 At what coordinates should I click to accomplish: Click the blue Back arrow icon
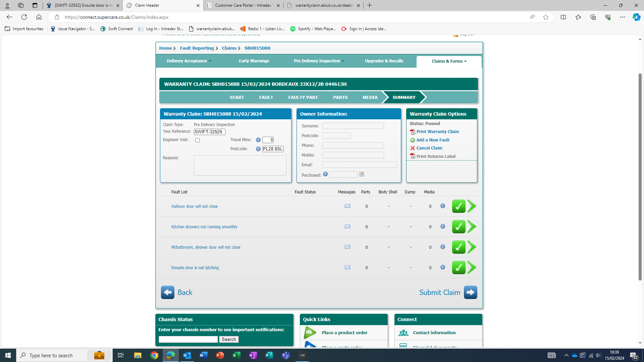tap(167, 292)
